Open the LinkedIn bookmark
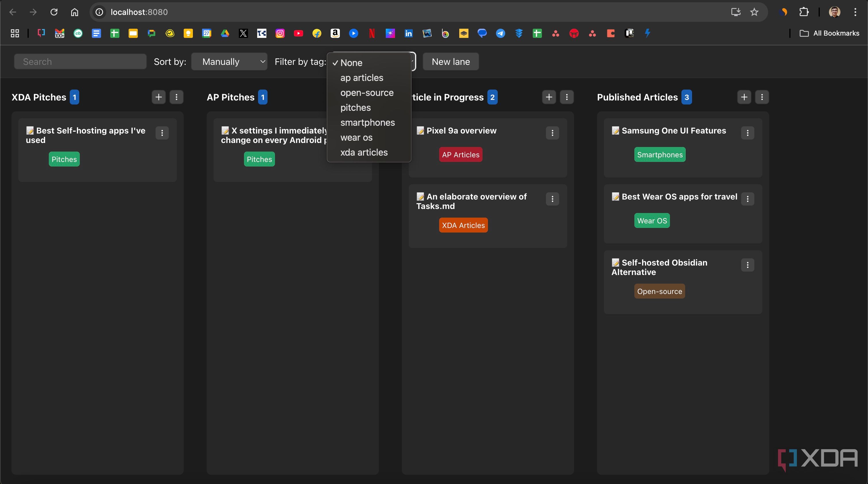868x484 pixels. pyautogui.click(x=409, y=33)
